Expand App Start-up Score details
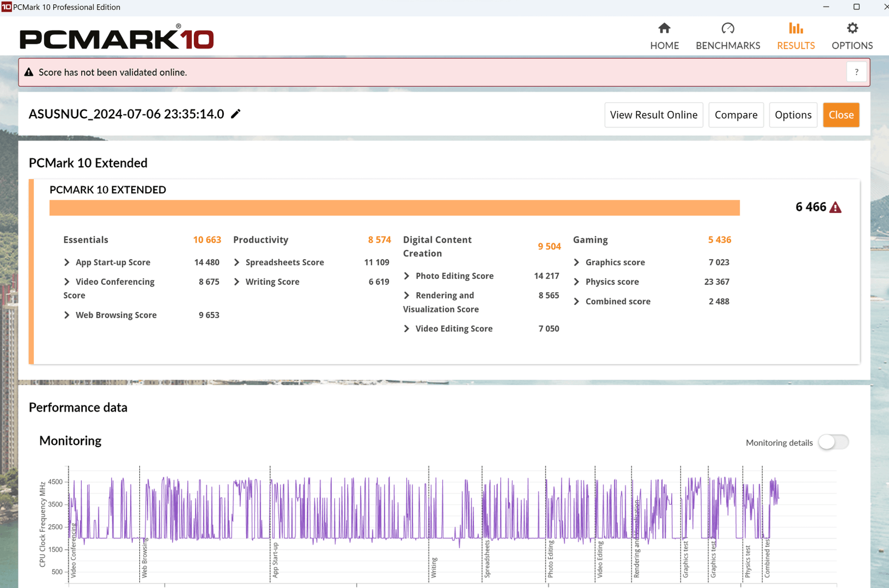Screen dimensions: 889x588 (67, 263)
